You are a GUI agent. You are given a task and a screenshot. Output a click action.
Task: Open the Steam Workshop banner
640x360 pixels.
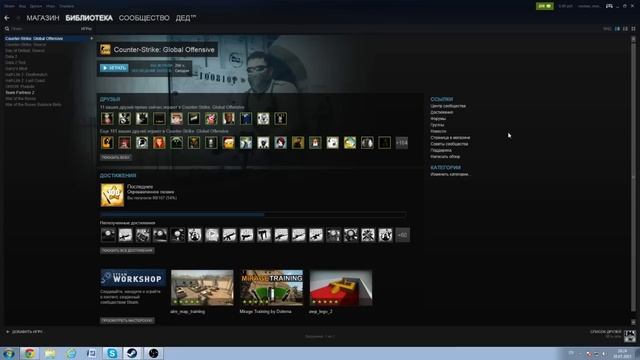133,278
